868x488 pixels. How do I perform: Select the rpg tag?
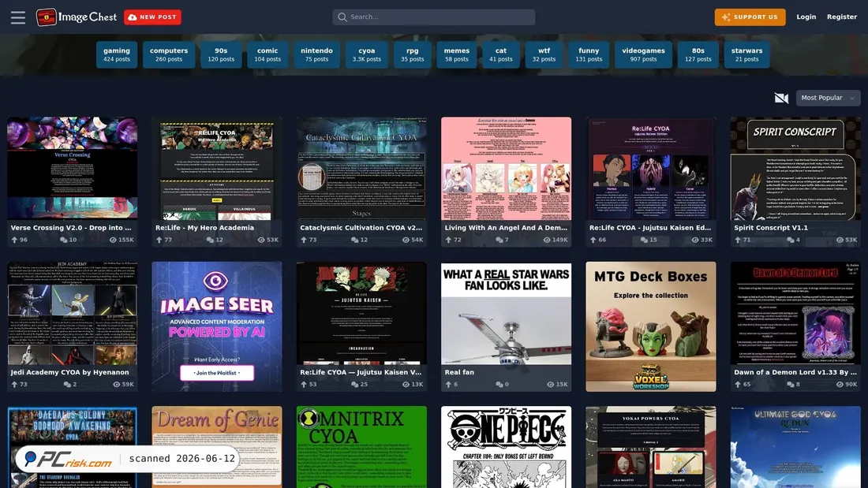coord(413,54)
